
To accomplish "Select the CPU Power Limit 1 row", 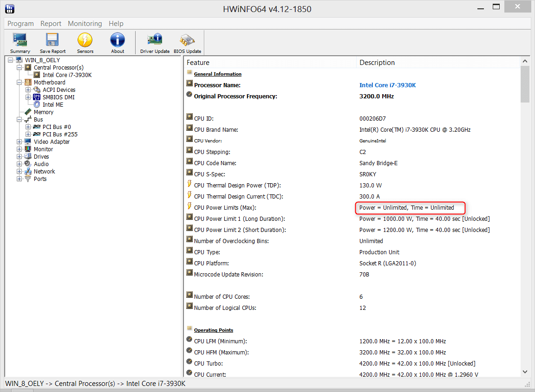I will [x=352, y=219].
